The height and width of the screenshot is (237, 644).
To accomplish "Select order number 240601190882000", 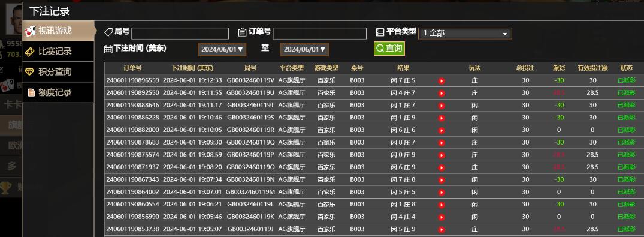I will point(132,130).
